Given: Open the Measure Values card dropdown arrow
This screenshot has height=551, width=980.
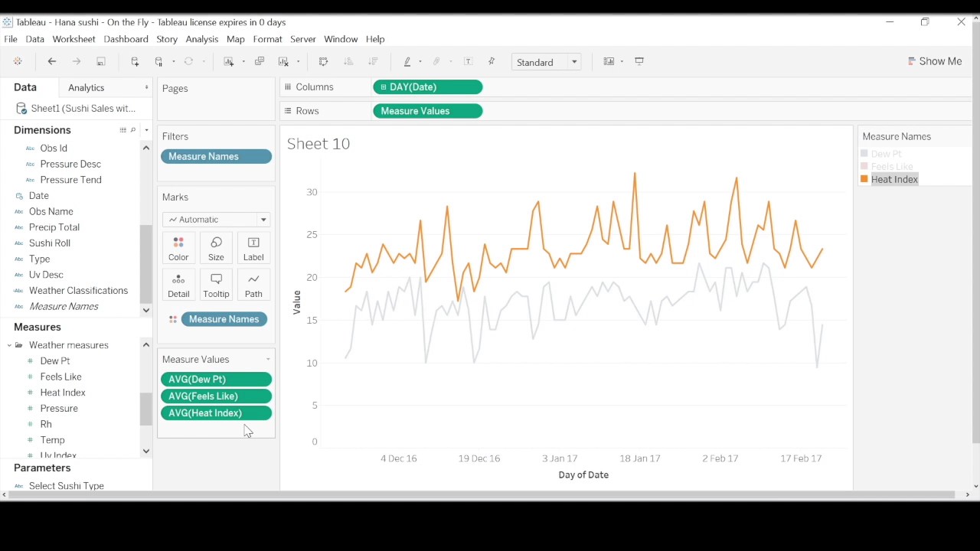Looking at the screenshot, I should point(268,360).
